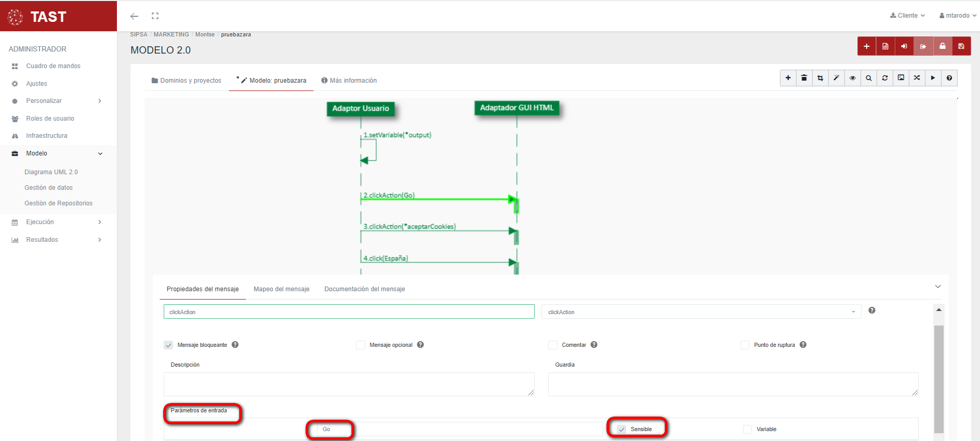
Task: Click the trash icon in the diagram toolbar
Action: click(804, 78)
